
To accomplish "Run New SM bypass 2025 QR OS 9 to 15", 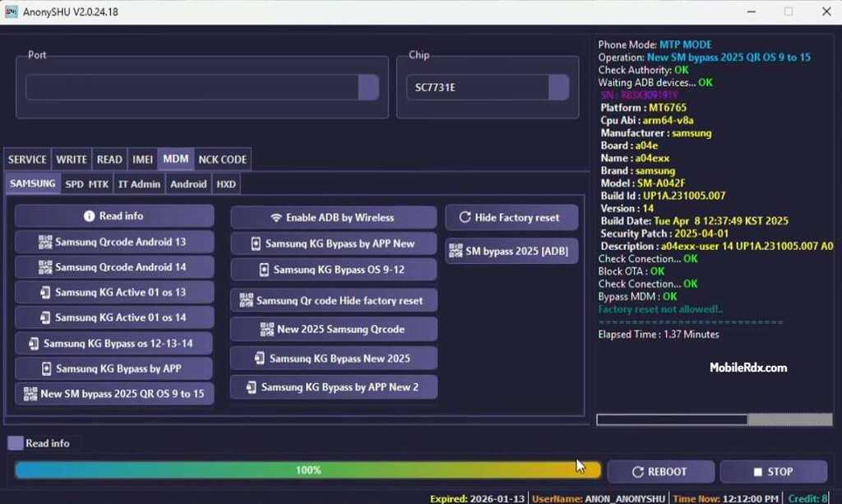I will (114, 394).
